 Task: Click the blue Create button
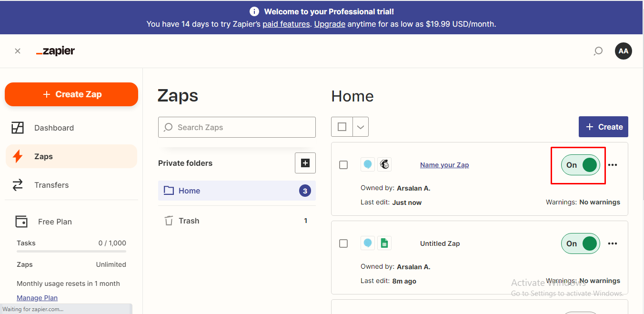pos(604,127)
